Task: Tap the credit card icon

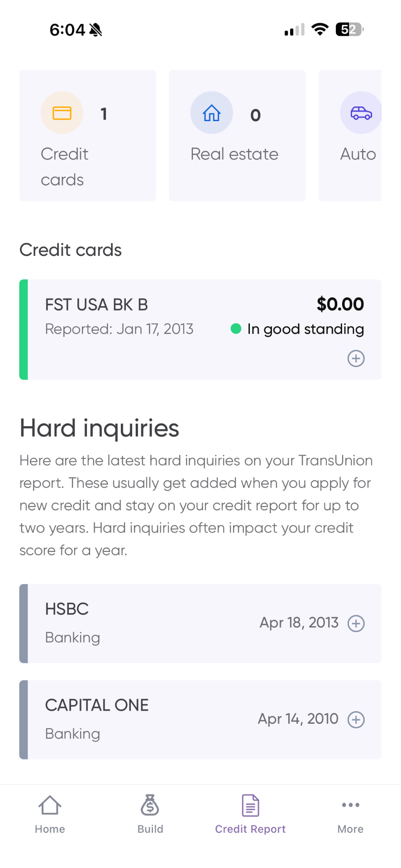Action: 62,113
